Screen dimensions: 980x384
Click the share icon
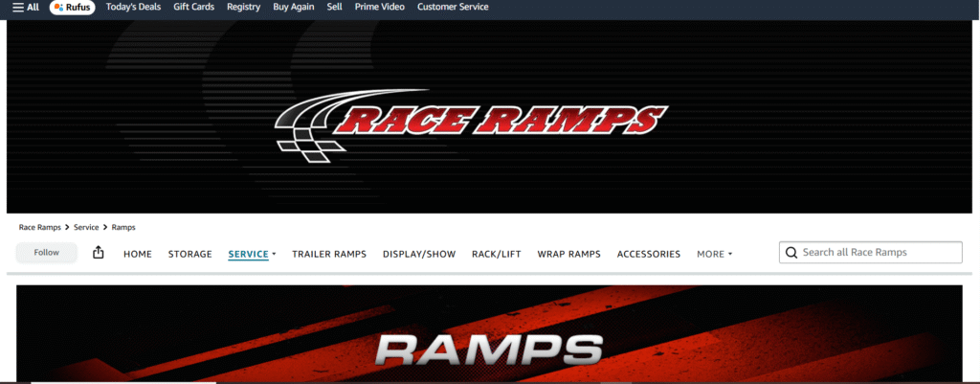coord(99,253)
